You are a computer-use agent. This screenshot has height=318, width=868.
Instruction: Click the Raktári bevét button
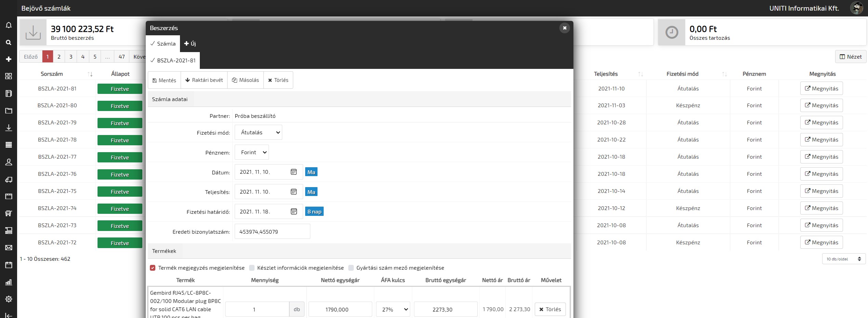click(x=204, y=80)
